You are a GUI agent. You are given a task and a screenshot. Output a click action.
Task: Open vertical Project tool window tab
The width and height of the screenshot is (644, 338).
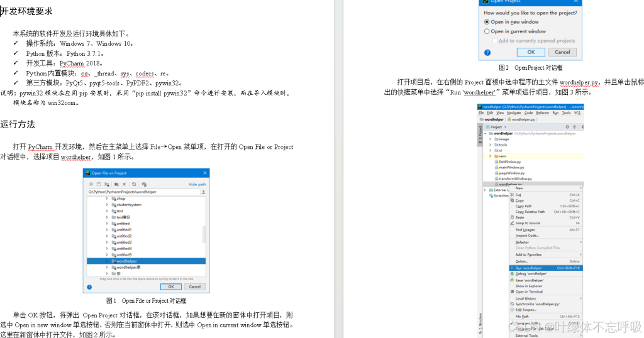(x=480, y=134)
